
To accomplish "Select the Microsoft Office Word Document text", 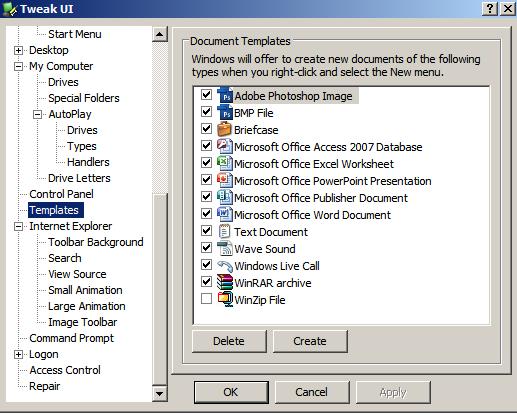I will pyautogui.click(x=312, y=215).
